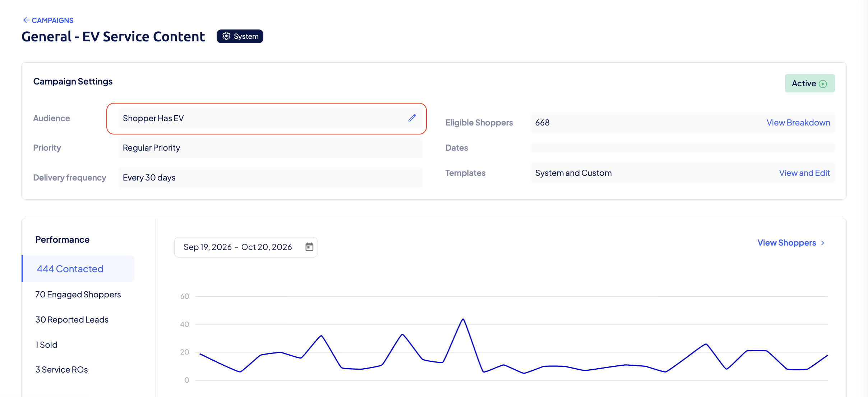This screenshot has height=397, width=868.
Task: Click the back arrow beside Campaigns
Action: [26, 20]
